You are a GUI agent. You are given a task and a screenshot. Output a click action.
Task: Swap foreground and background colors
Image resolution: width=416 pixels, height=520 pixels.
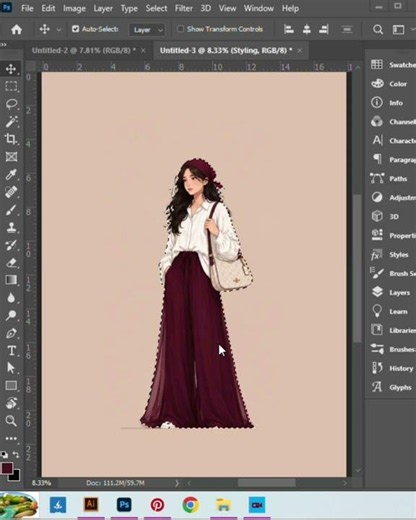tap(16, 455)
